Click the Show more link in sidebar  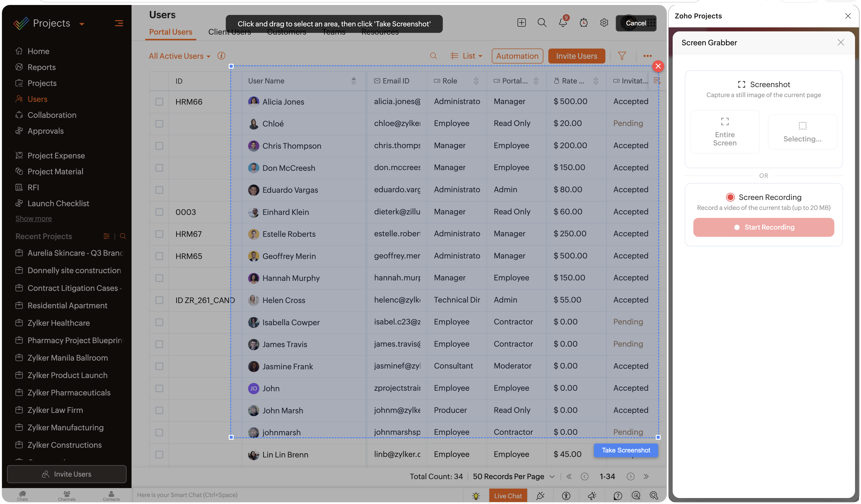[x=33, y=219]
